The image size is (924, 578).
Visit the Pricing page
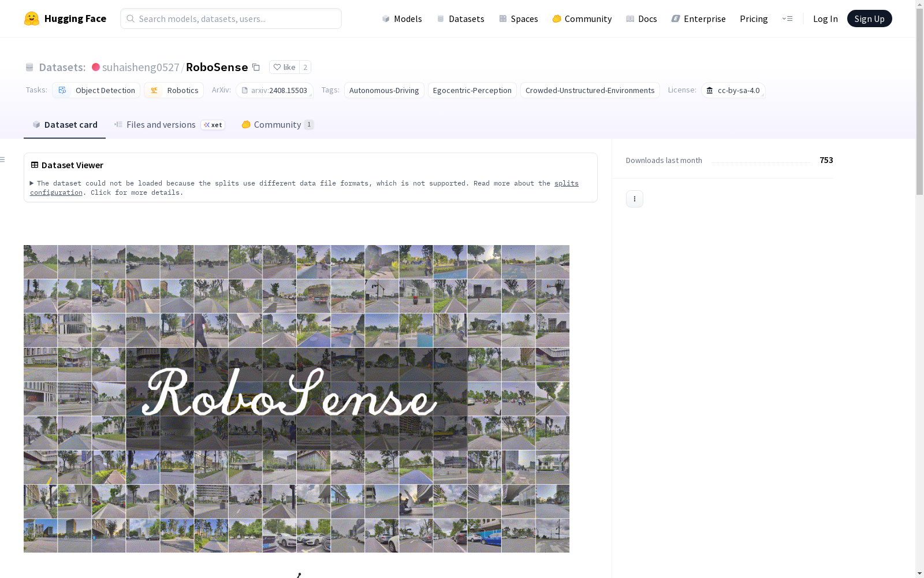point(754,18)
